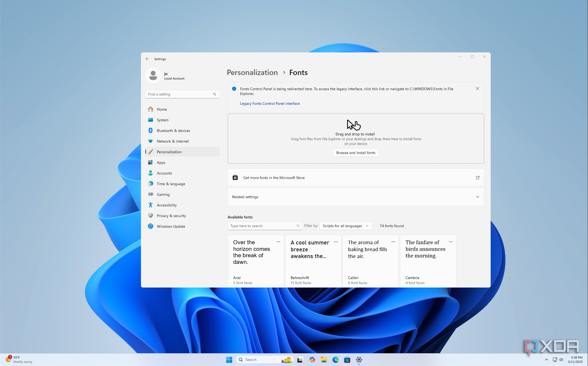Dismiss the Fonts Control Panel info banner

[477, 89]
